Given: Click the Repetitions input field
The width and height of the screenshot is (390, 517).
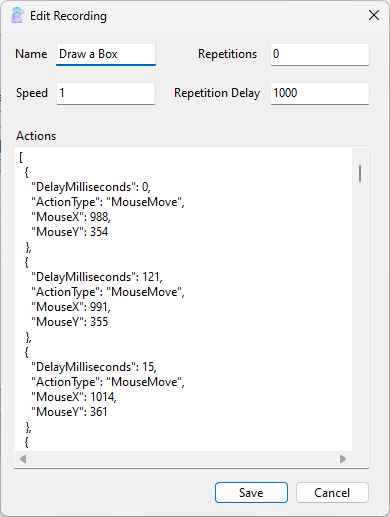Looking at the screenshot, I should click(x=320, y=54).
